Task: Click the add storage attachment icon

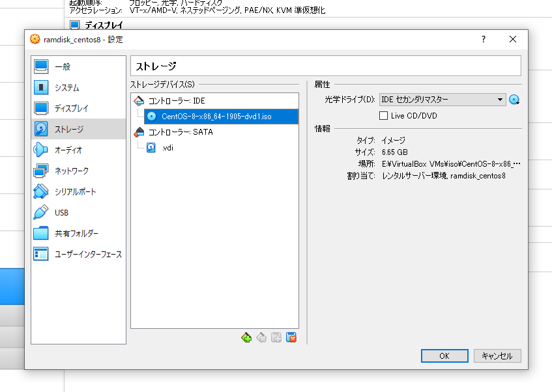Action: (x=276, y=338)
